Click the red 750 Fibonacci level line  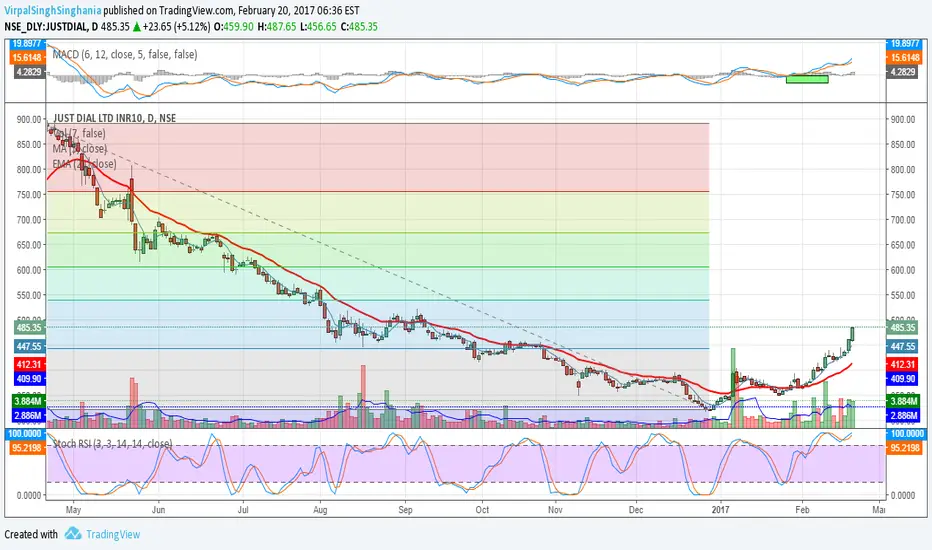[x=378, y=191]
